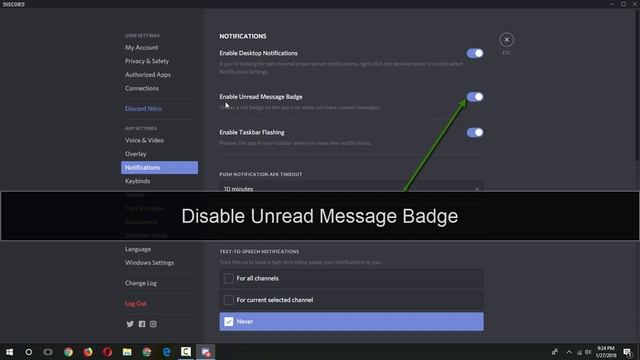Launch the first Chrome taskbar icon

[68, 352]
